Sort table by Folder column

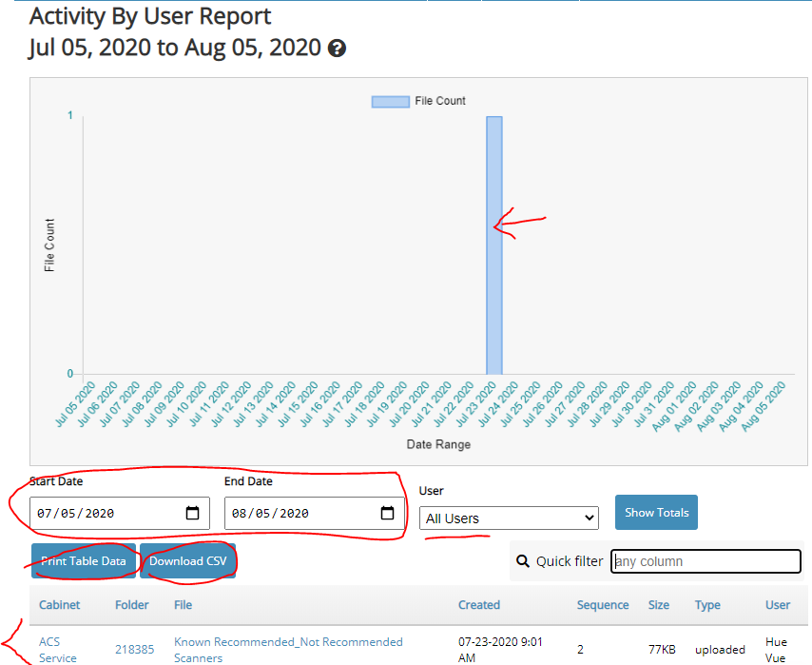coord(132,605)
